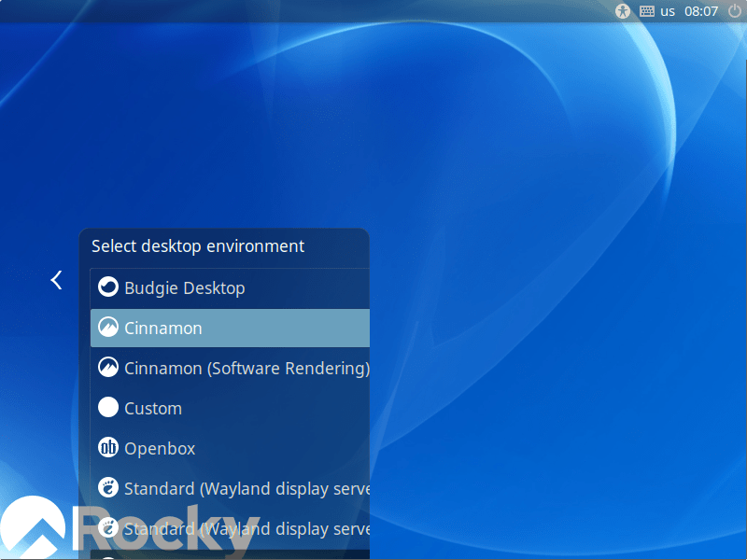Viewport: 747px width, 560px height.
Task: Go back using the left chevron arrow
Action: pyautogui.click(x=56, y=280)
